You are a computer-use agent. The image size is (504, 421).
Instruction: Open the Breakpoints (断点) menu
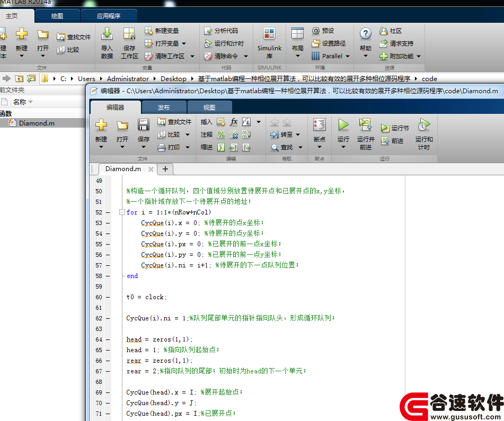[x=320, y=133]
